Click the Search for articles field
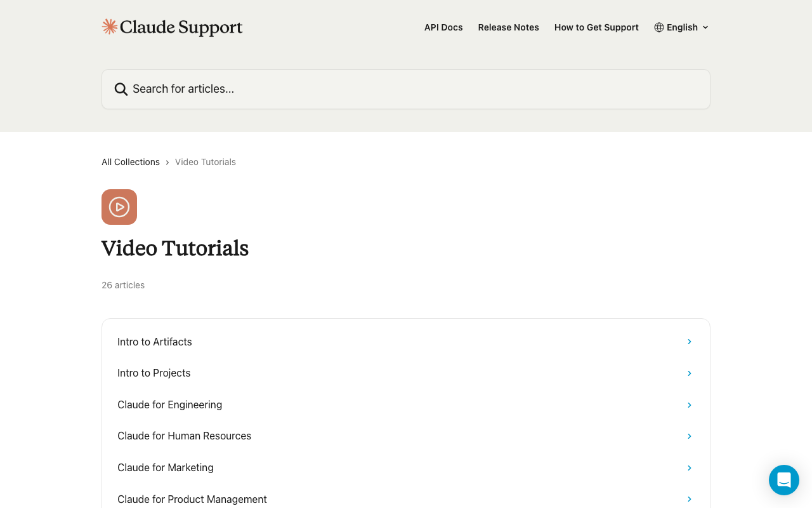This screenshot has height=508, width=812. [x=406, y=89]
